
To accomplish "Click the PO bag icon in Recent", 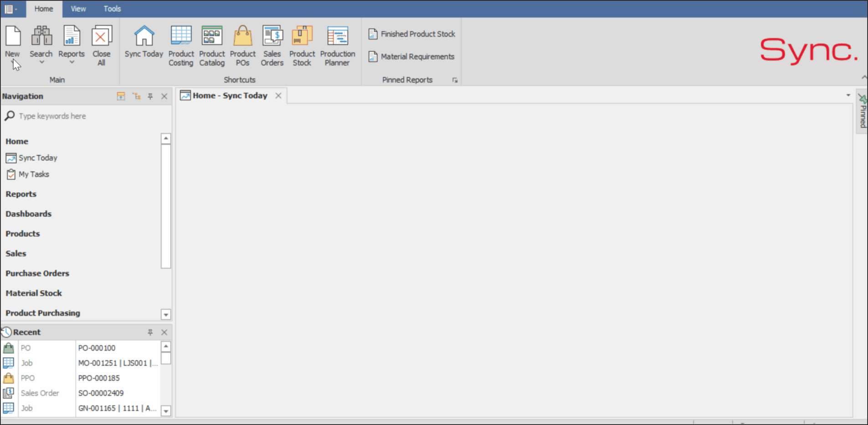I will pos(9,348).
